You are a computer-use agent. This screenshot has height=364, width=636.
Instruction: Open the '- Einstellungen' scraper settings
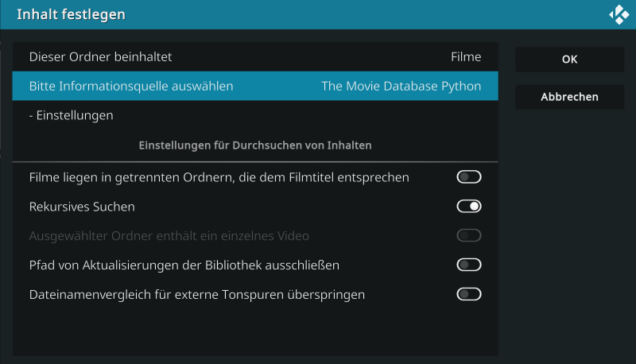[72, 116]
